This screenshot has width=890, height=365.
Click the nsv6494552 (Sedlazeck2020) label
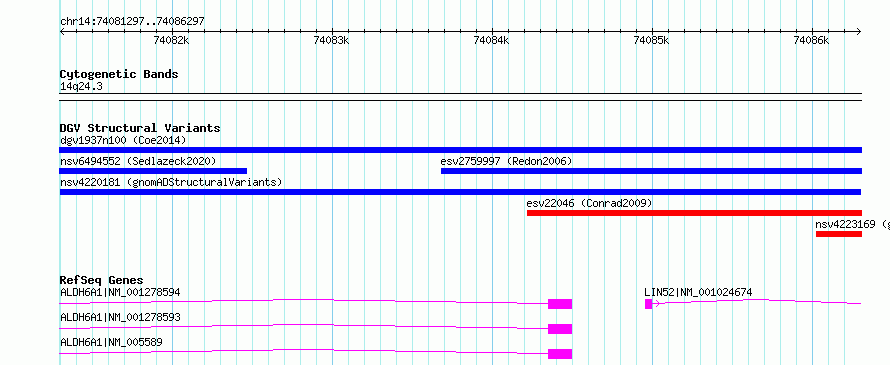[138, 161]
